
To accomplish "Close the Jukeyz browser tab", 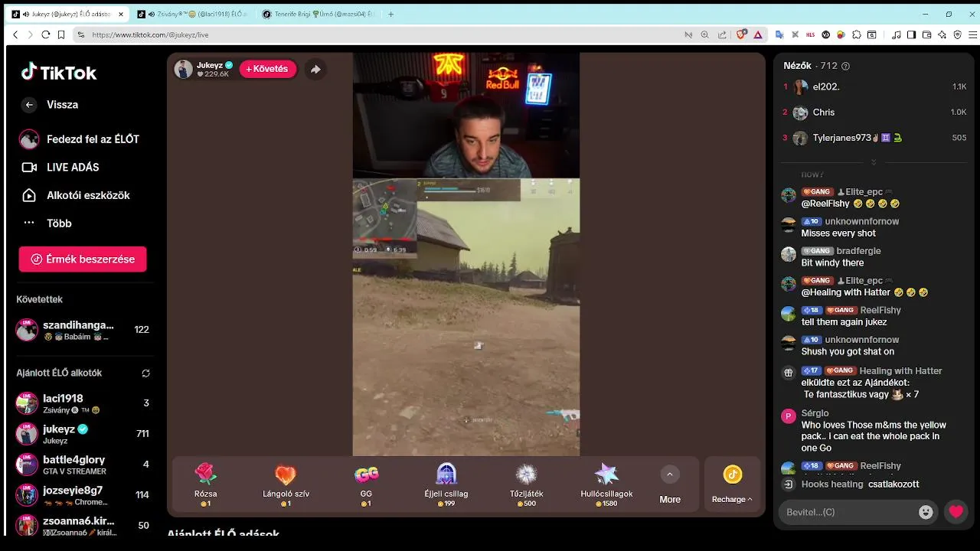I will (x=121, y=14).
